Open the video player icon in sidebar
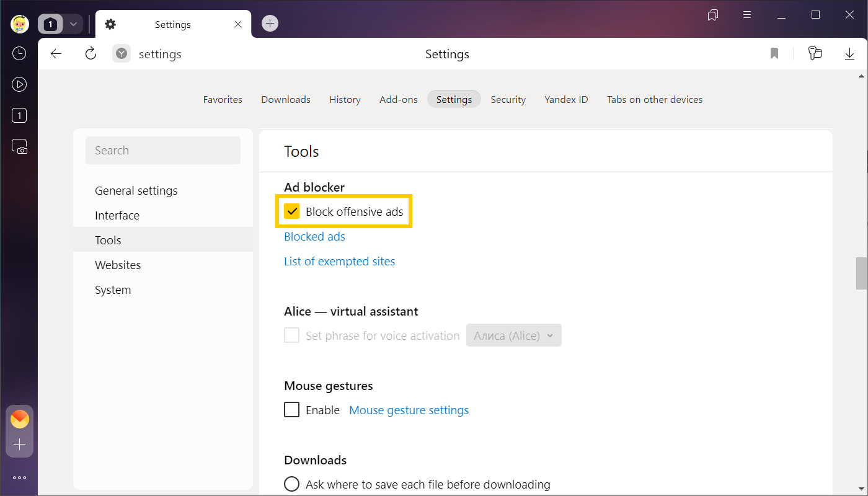868x496 pixels. point(19,84)
